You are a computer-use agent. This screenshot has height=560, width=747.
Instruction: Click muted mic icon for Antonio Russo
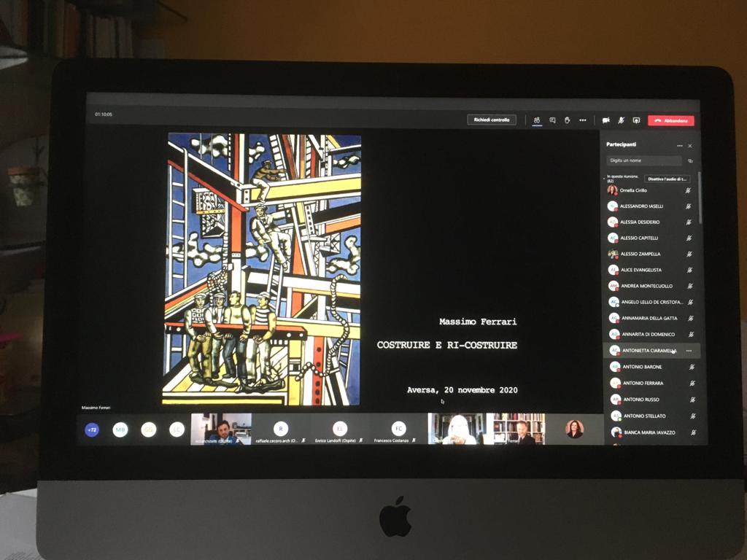(693, 400)
